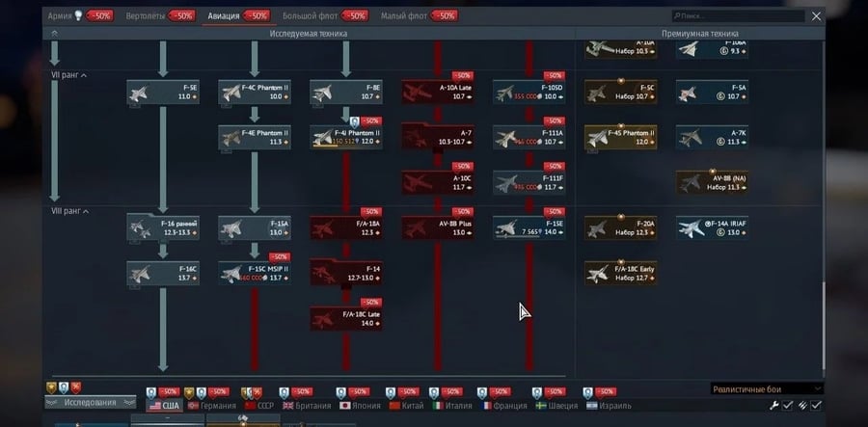
Task: Click the vehicle search field
Action: coord(737,16)
